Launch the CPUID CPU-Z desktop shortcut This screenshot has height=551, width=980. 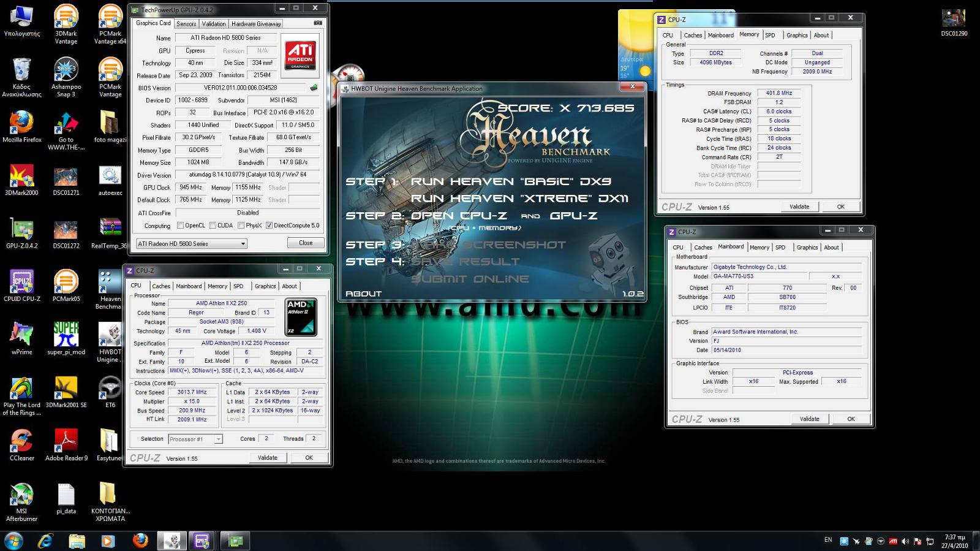pos(22,286)
